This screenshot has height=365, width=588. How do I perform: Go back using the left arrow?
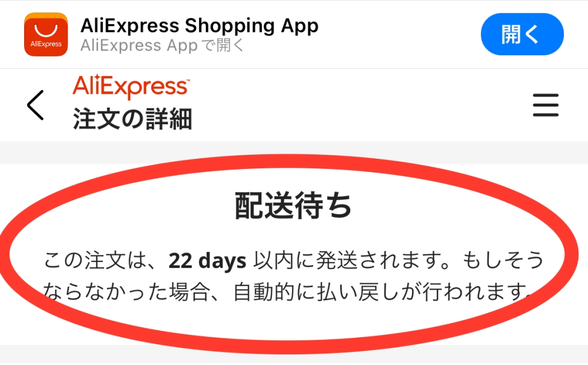[x=36, y=105]
